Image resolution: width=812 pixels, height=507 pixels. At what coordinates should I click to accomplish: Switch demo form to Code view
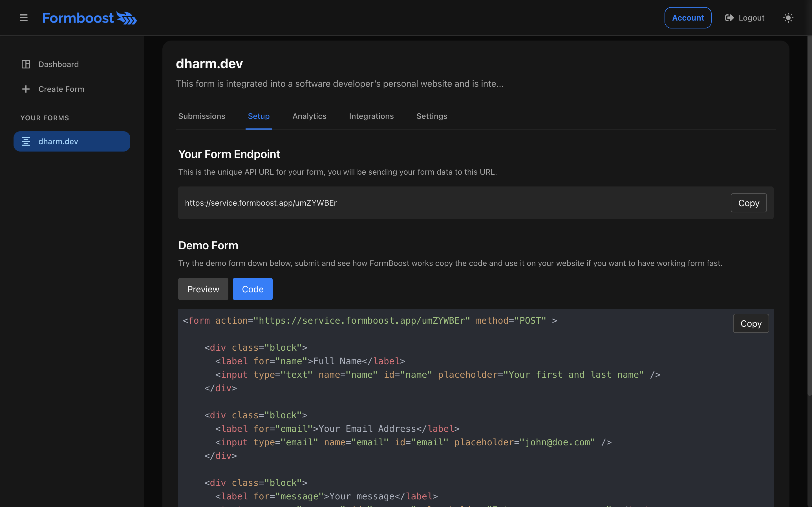click(252, 289)
